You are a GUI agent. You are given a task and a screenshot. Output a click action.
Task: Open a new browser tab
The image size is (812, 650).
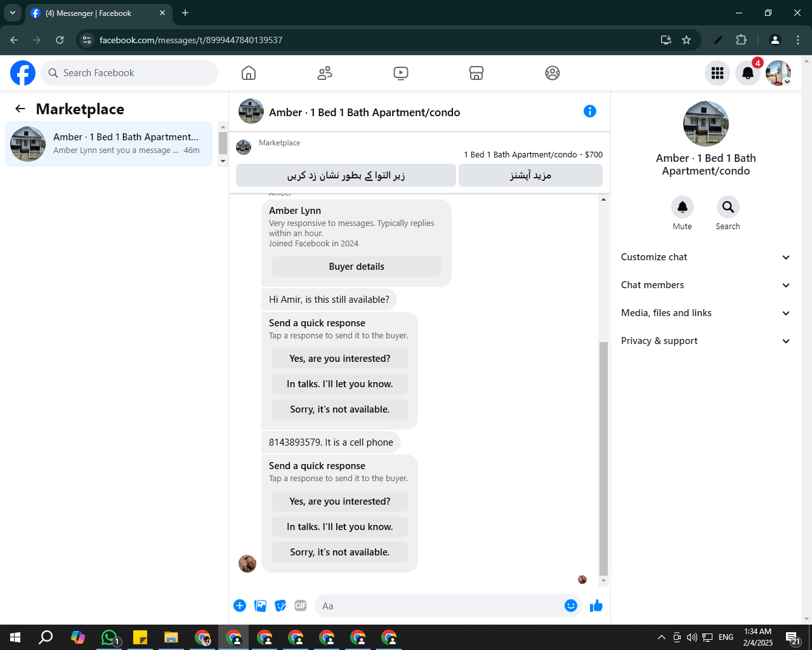pyautogui.click(x=185, y=13)
